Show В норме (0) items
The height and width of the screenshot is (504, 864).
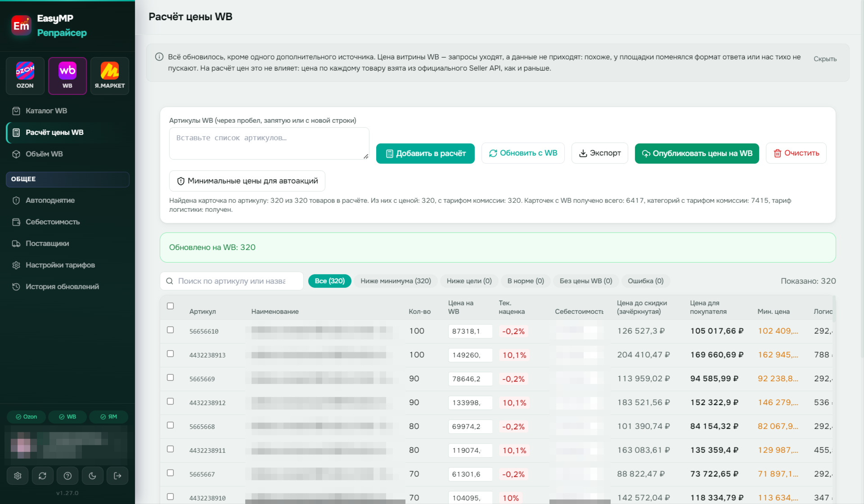tap(526, 281)
